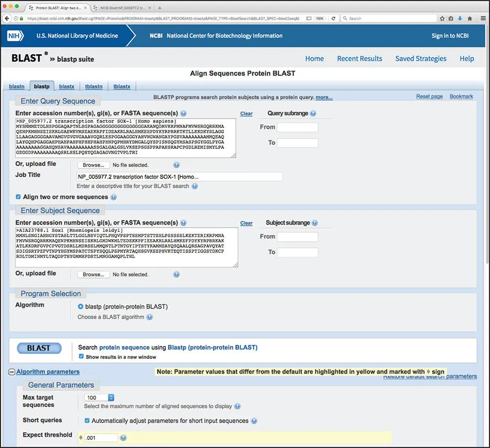490x448 pixels.
Task: Click the Query subrange To field
Action: (297, 143)
